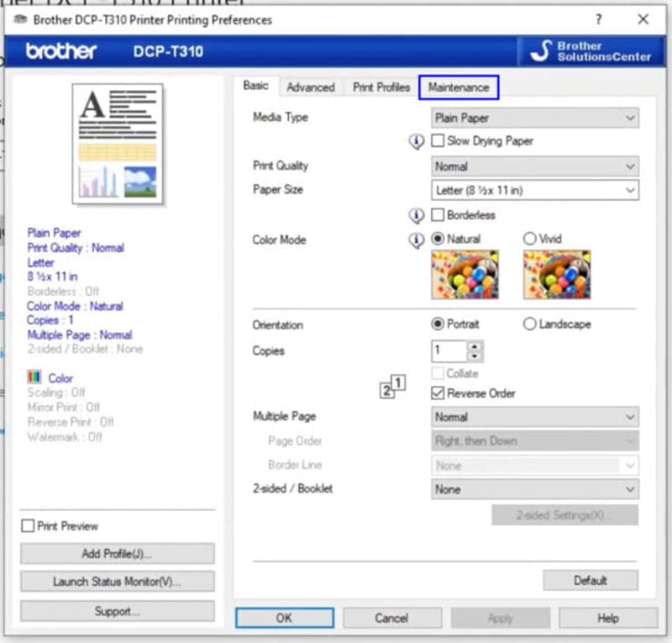Tick the Borderless checkbox
The width and height of the screenshot is (672, 643).
pyautogui.click(x=438, y=214)
